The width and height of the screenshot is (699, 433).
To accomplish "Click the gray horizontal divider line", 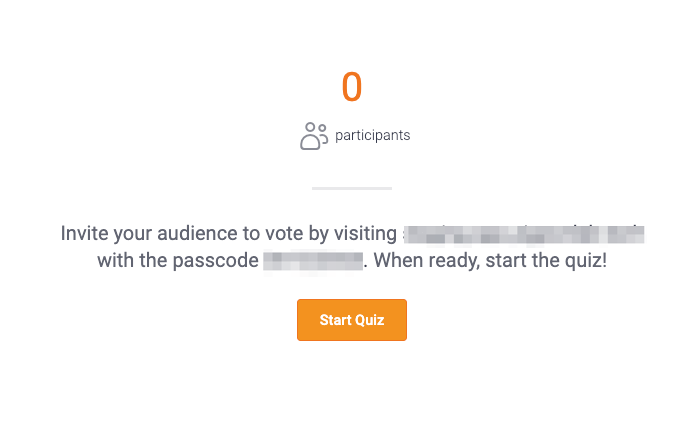I will pyautogui.click(x=351, y=188).
